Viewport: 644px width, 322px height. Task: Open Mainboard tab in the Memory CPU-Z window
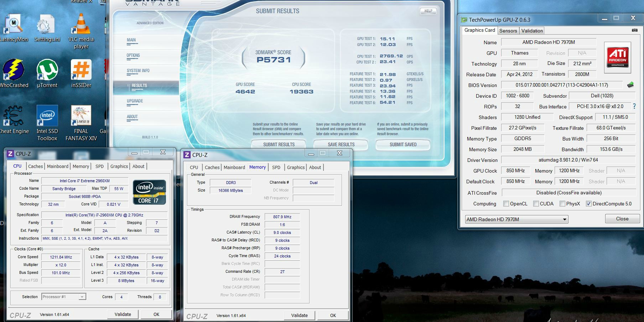(234, 167)
